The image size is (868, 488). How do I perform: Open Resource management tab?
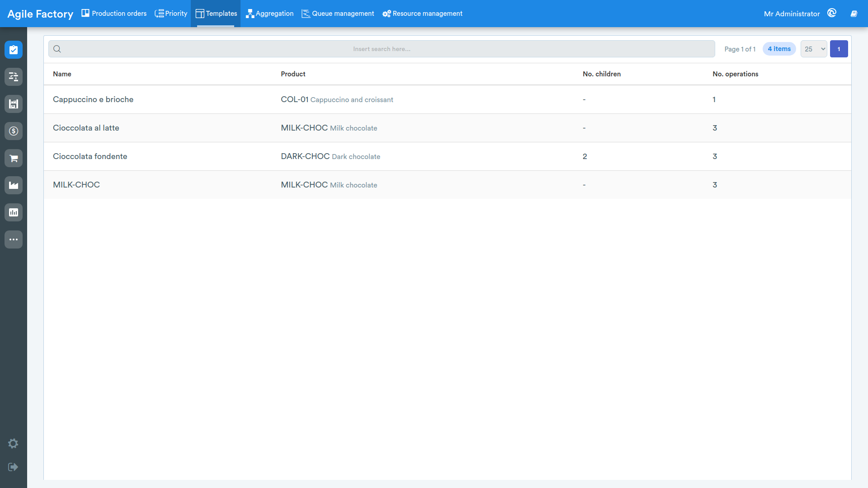(x=422, y=14)
